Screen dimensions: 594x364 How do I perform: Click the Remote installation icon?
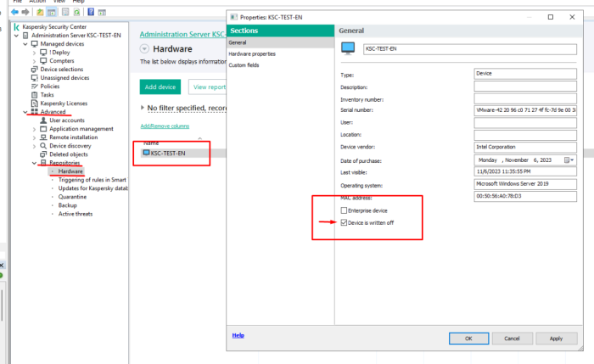[x=43, y=137]
